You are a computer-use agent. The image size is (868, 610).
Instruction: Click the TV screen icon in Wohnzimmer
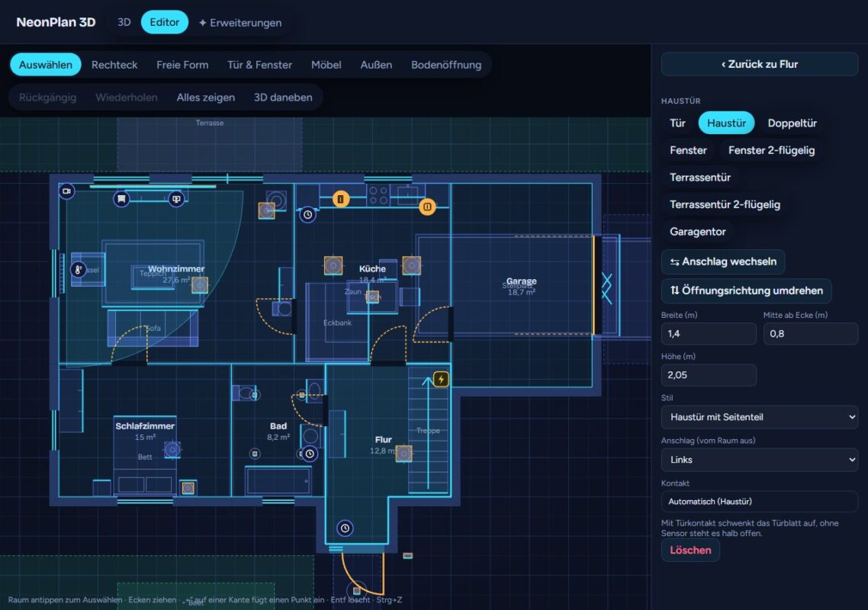(177, 199)
